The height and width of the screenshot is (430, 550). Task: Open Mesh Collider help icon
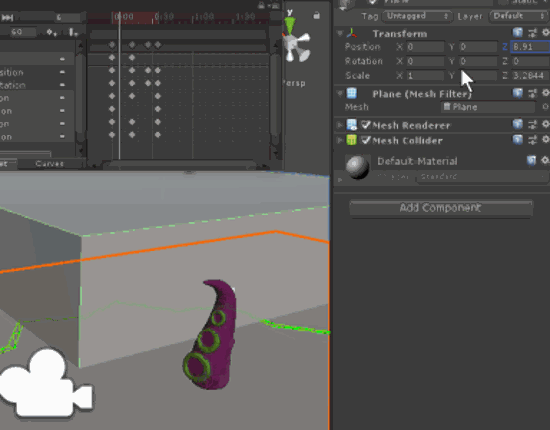click(518, 140)
